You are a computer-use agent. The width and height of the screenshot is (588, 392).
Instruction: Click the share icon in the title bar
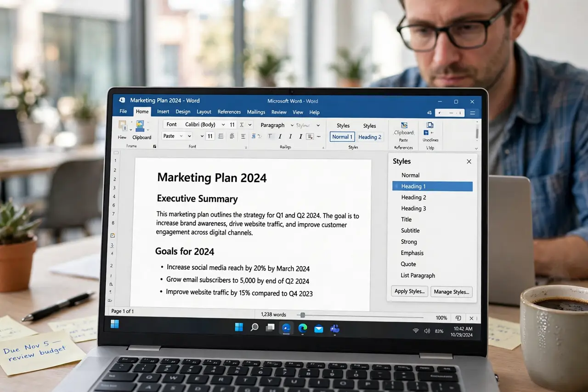pos(429,112)
